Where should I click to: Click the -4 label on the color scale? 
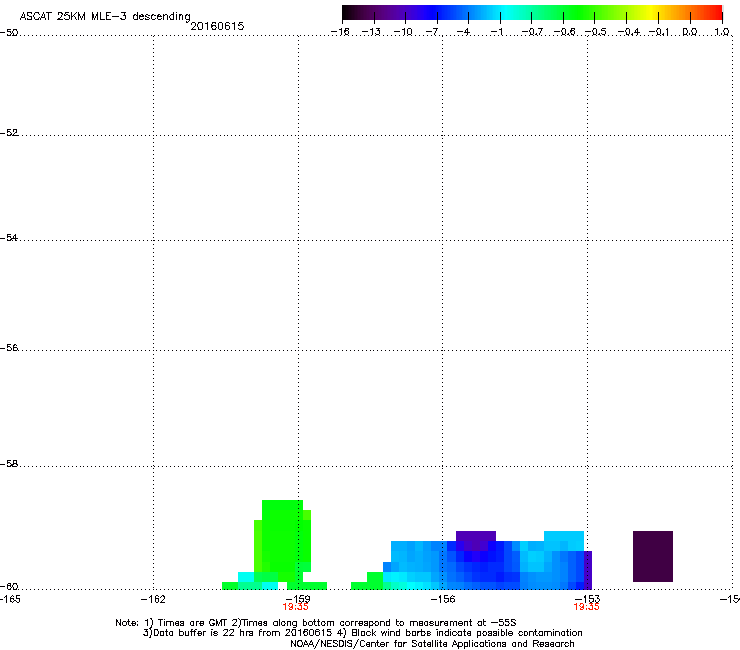point(463,32)
